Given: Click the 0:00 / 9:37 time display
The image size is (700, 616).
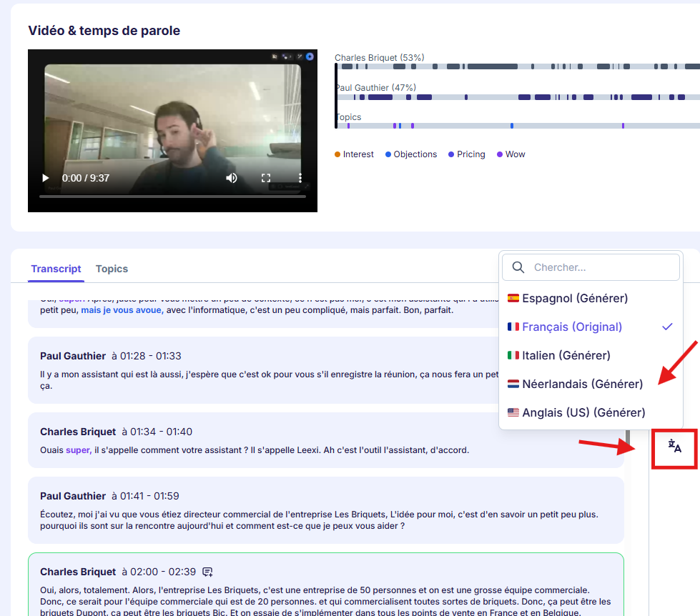Looking at the screenshot, I should pyautogui.click(x=85, y=178).
